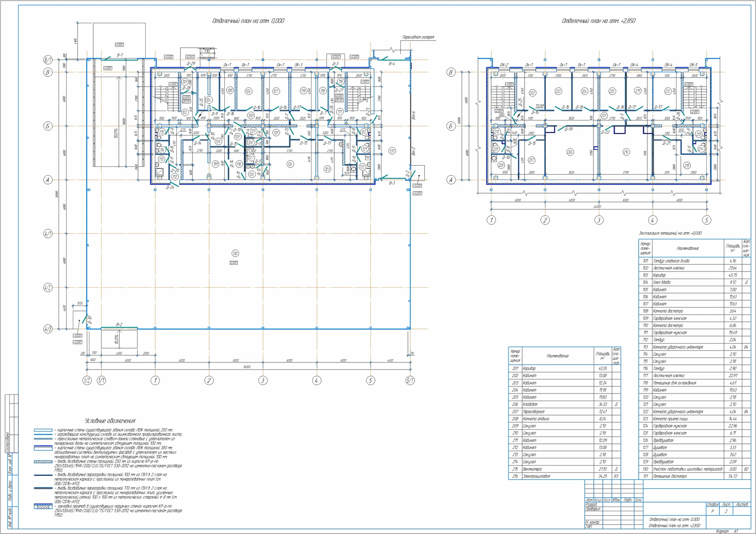Image resolution: width=756 pixels, height=534 pixels.
Task: Click the '1/2' grid axis bubble
Action: click(87, 381)
